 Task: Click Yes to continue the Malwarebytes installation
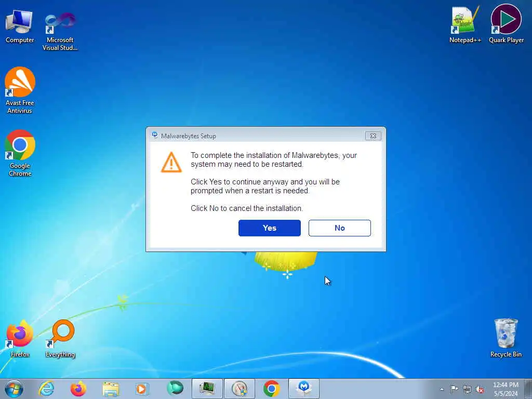(x=270, y=228)
